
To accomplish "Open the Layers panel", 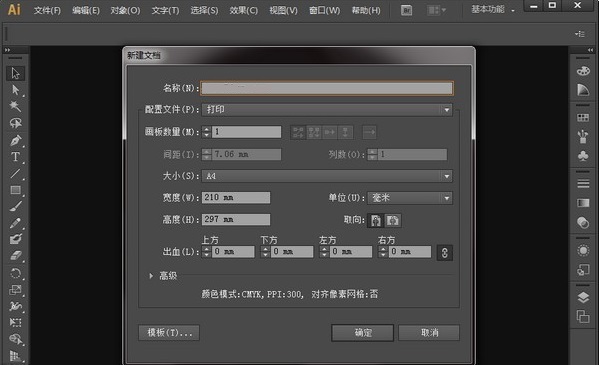I will pos(583,297).
